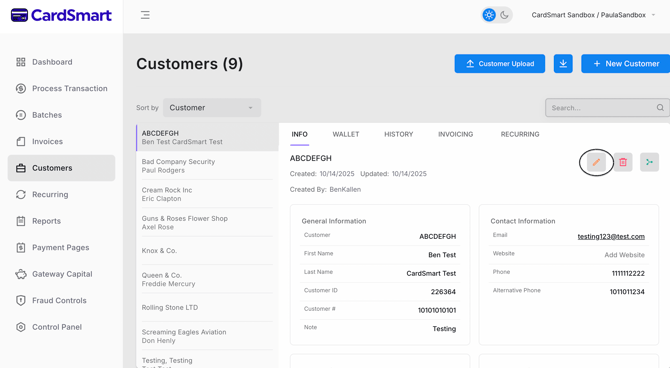Select Queen & Co. customer
The image size is (670, 368).
(x=207, y=280)
